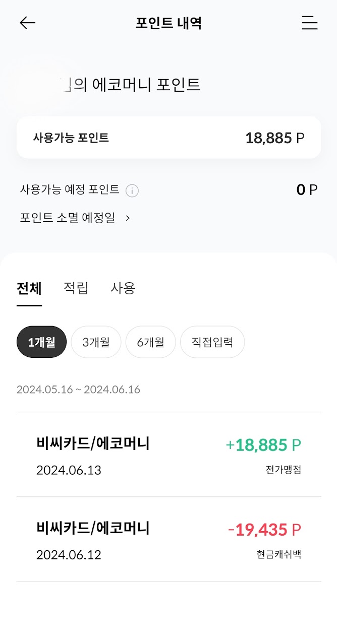Select the 1개월 period filter

[41, 342]
